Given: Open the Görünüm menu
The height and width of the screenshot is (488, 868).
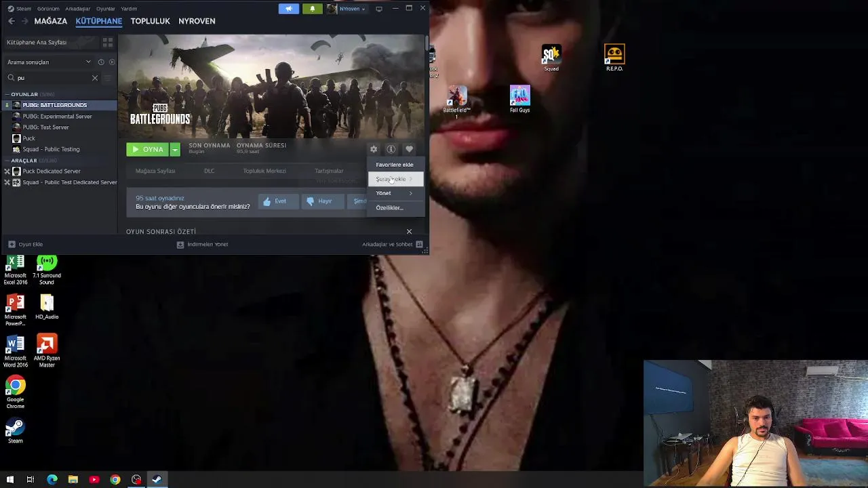Looking at the screenshot, I should 48,9.
